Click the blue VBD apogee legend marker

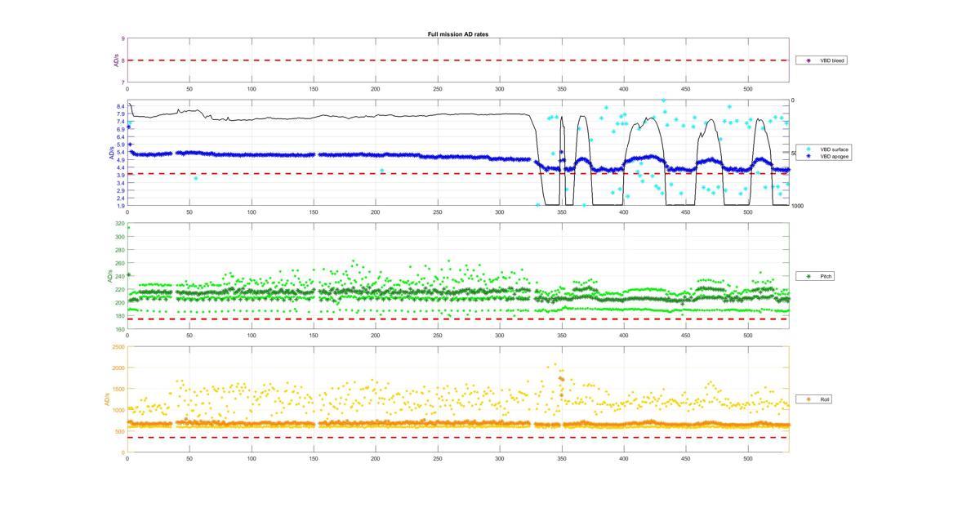[808, 156]
